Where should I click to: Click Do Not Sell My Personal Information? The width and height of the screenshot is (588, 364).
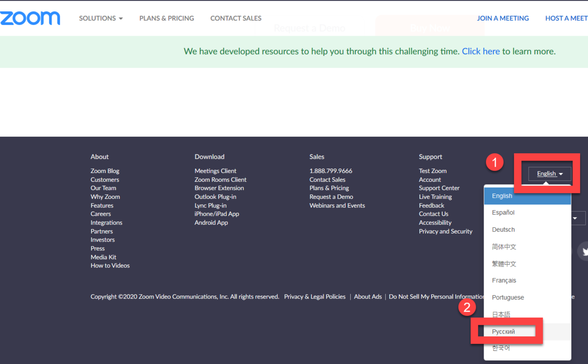coord(437,297)
